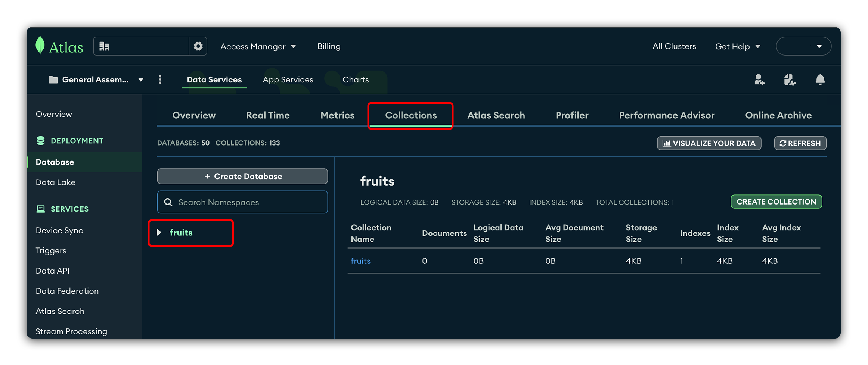Click the invite user icon
This screenshot has width=868, height=365.
coord(759,80)
